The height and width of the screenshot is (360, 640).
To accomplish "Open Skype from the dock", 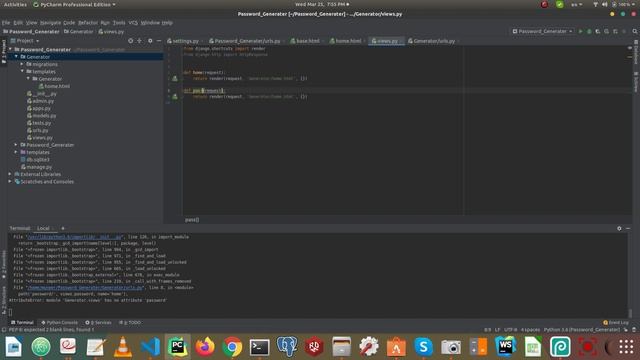I will point(423,347).
